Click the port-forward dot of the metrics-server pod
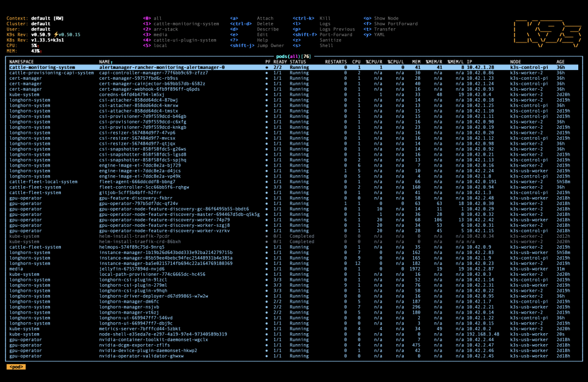Image resolution: width=588 pixels, height=382 pixels. point(266,329)
